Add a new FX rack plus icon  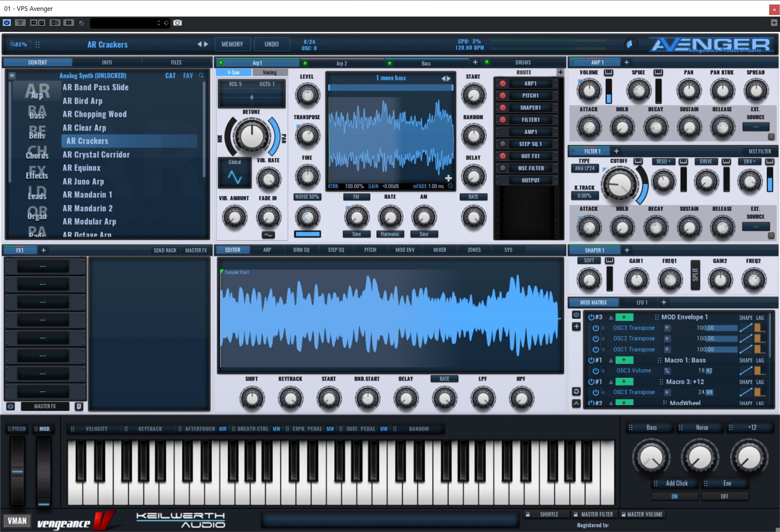(x=43, y=250)
